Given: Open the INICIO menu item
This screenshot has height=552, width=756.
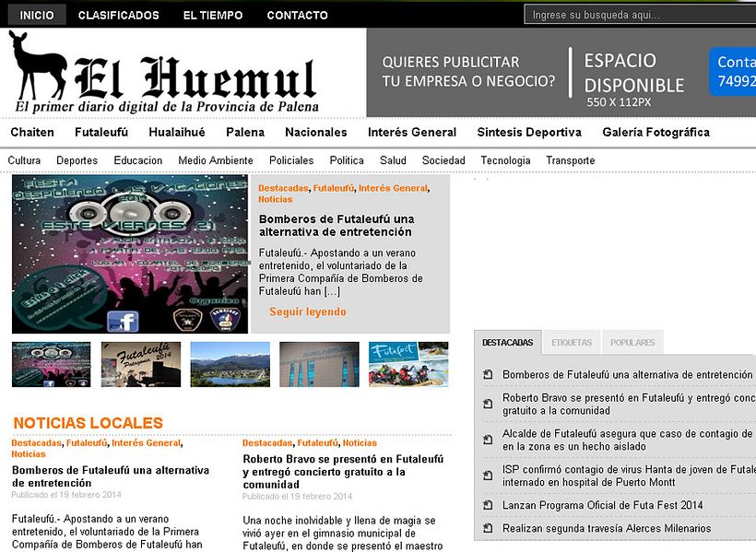Looking at the screenshot, I should pos(37,16).
